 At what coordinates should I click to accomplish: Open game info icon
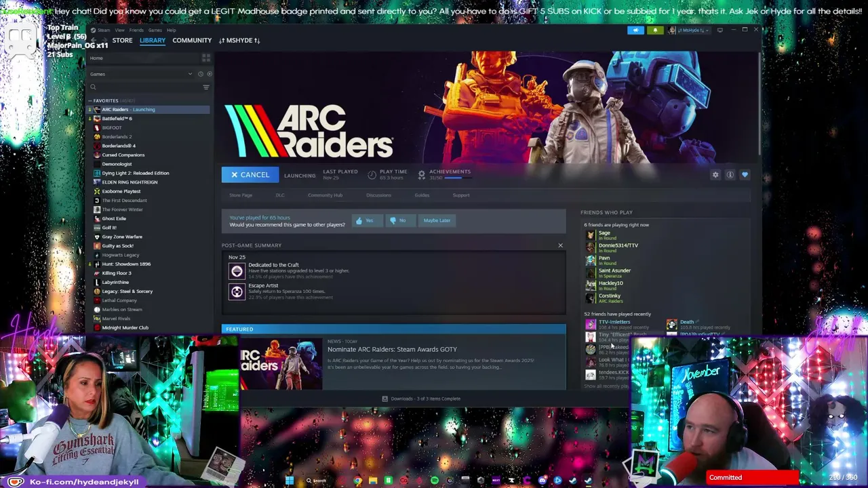tap(730, 175)
